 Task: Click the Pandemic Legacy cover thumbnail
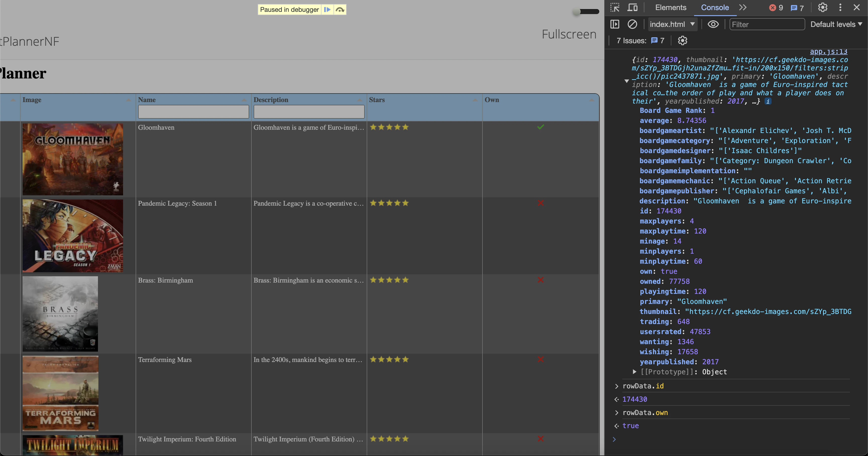pos(73,236)
